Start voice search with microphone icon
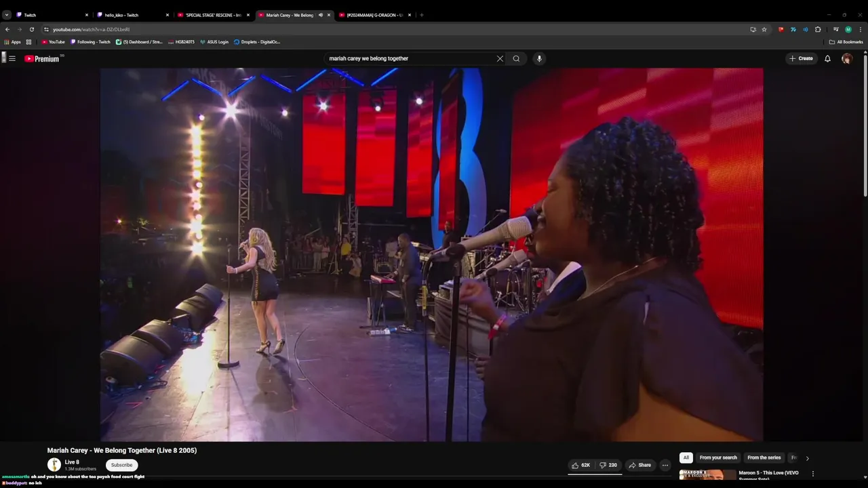Viewport: 868px width, 488px height. 539,58
